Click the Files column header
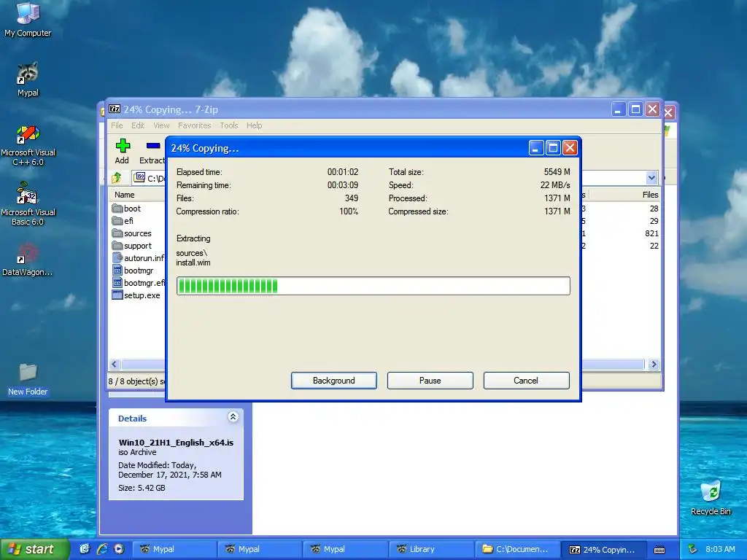Image resolution: width=747 pixels, height=560 pixels. coord(650,195)
